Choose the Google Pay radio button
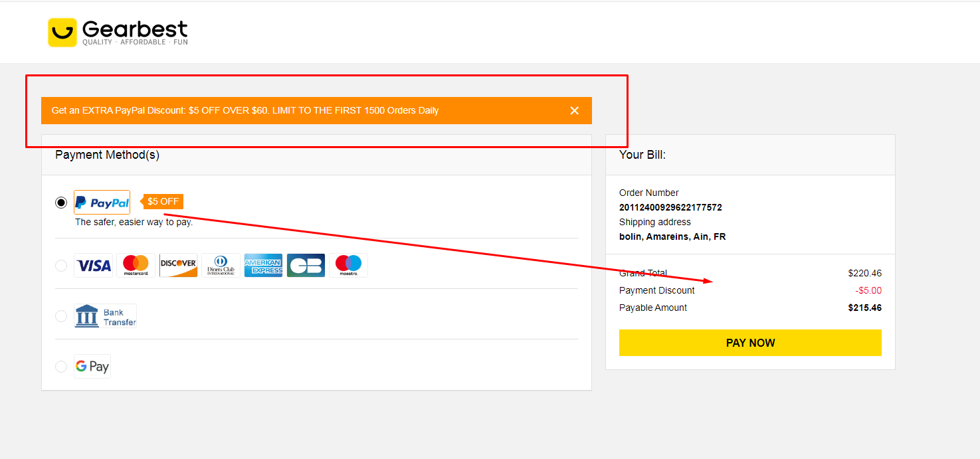Screen dimensions: 980x459 tap(61, 366)
